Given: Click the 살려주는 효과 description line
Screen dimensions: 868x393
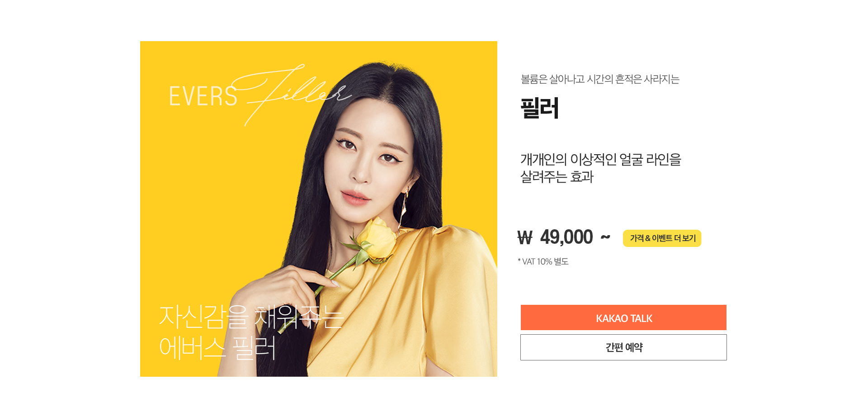Looking at the screenshot, I should tap(557, 177).
